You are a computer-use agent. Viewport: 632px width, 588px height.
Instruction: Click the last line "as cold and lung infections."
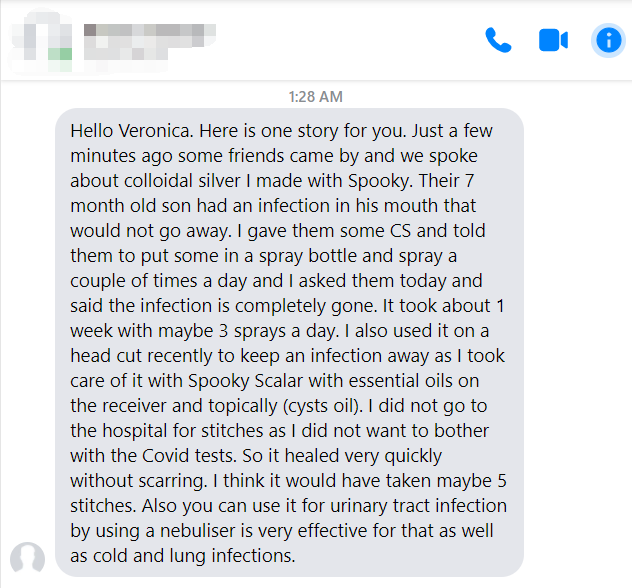tap(183, 556)
